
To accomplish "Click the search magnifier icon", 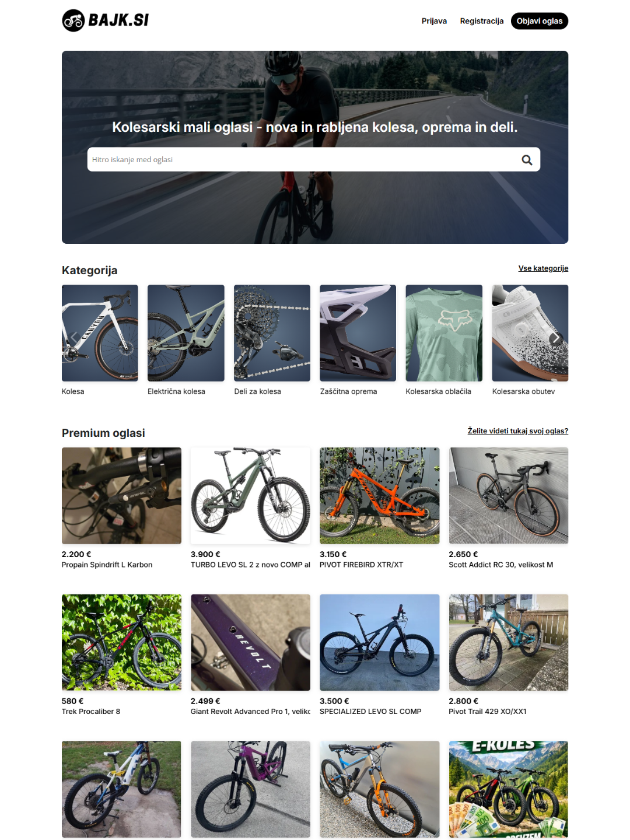I will point(527,160).
